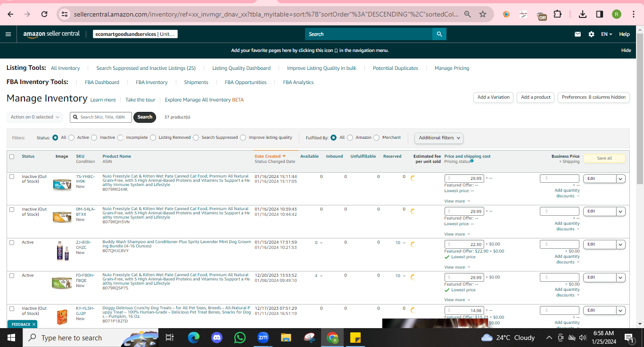The image size is (644, 347).
Task: Click the price field for SKU ZJ-8I9I-CHZC
Action: click(464, 245)
